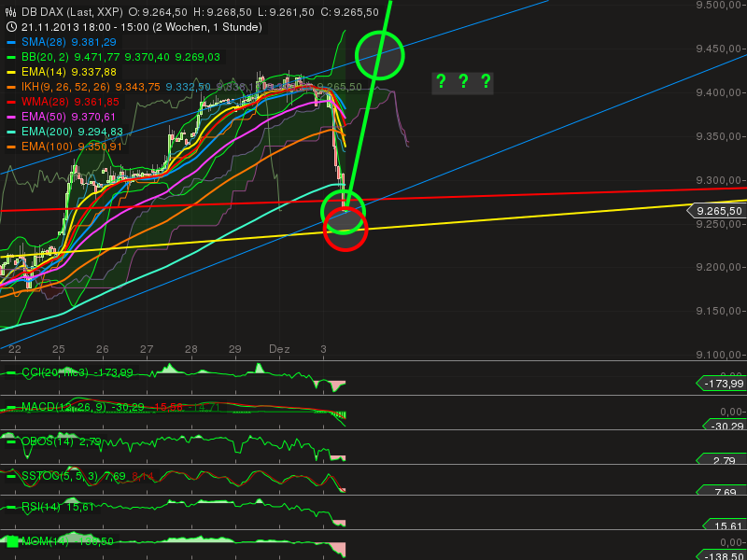747x560 pixels.
Task: Click the orange IKH(9, 26, 52, 26) marker
Action: click(10, 88)
